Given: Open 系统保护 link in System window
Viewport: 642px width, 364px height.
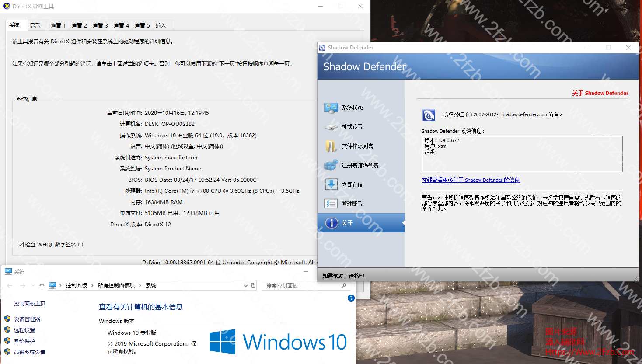Looking at the screenshot, I should (24, 341).
